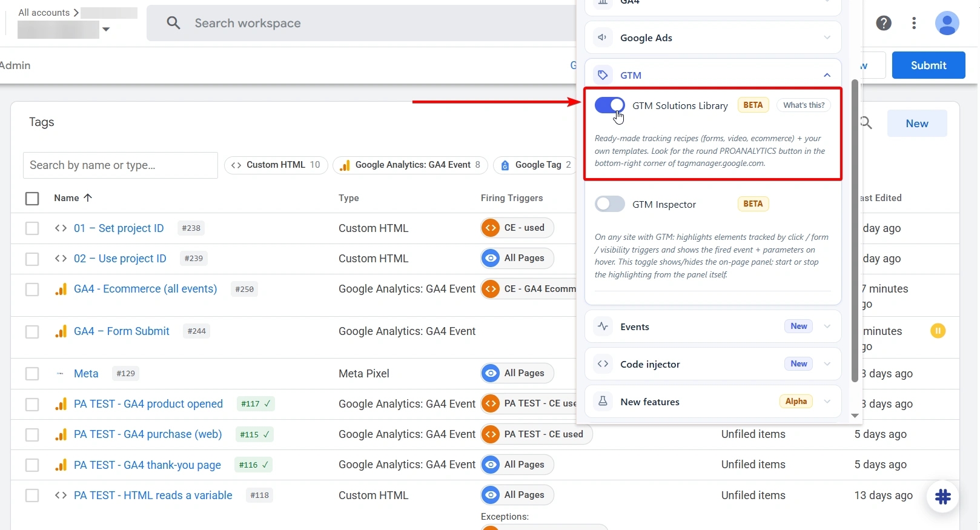
Task: Click the Submit button
Action: (929, 65)
